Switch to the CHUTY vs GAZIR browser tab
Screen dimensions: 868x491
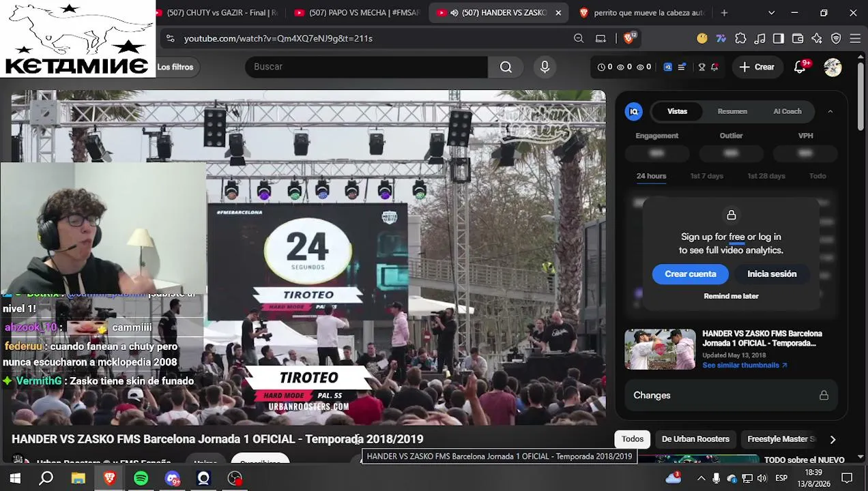pyautogui.click(x=217, y=13)
